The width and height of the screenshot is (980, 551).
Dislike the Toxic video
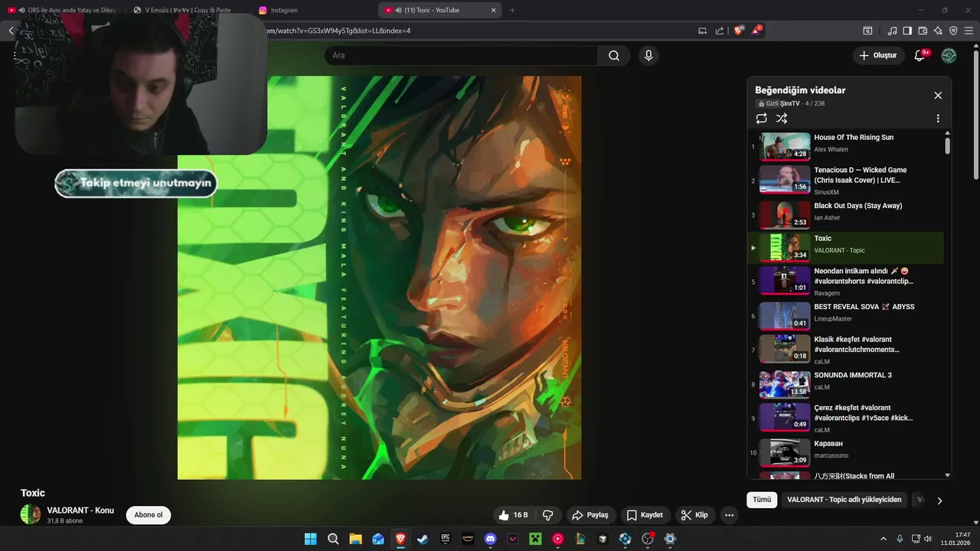pyautogui.click(x=547, y=515)
